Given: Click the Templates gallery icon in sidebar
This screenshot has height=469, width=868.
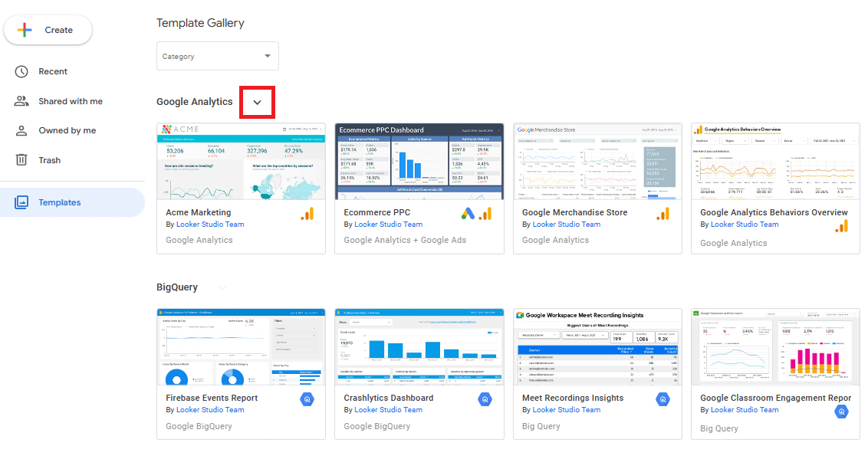Looking at the screenshot, I should [21, 202].
